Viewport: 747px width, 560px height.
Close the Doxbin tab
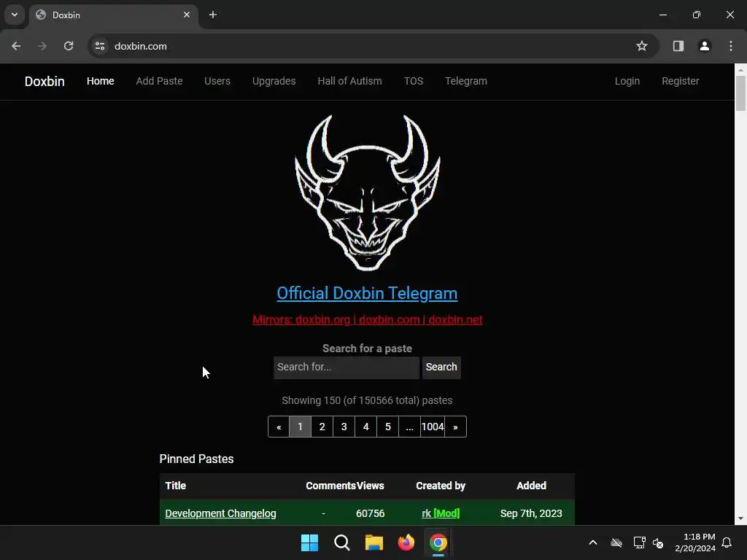[x=187, y=15]
